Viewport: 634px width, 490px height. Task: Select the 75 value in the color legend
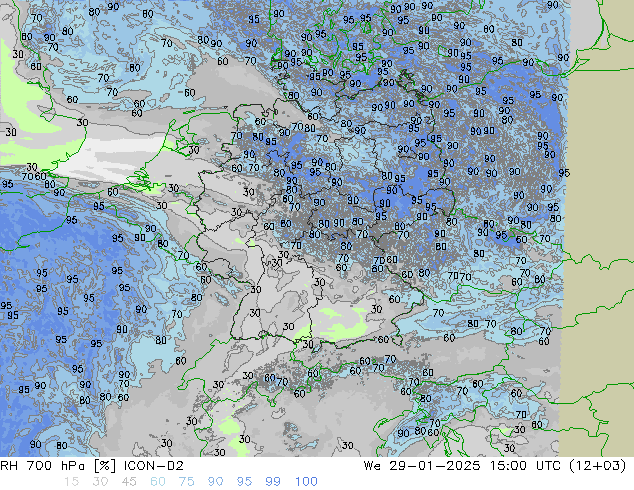[186, 482]
